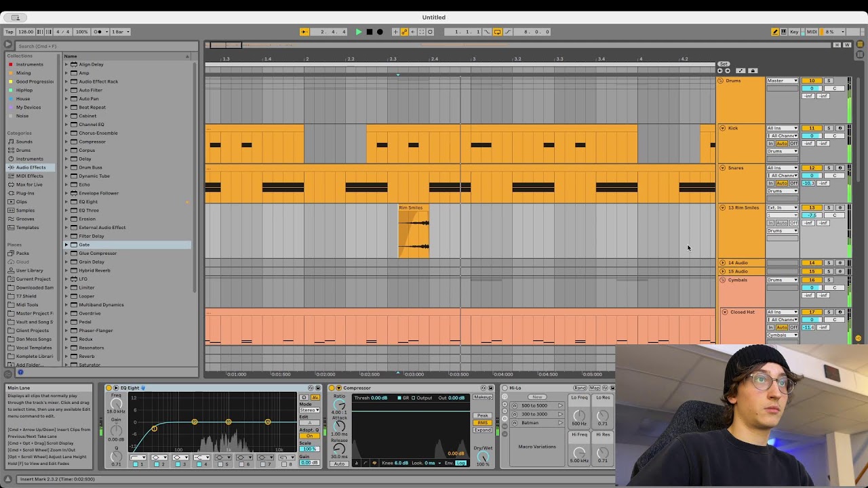
Task: Toggle Compressor device activator
Action: coord(332,388)
